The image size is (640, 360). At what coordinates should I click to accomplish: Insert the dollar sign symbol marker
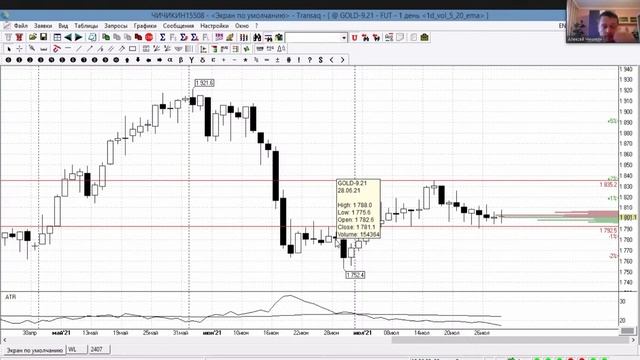click(320, 60)
